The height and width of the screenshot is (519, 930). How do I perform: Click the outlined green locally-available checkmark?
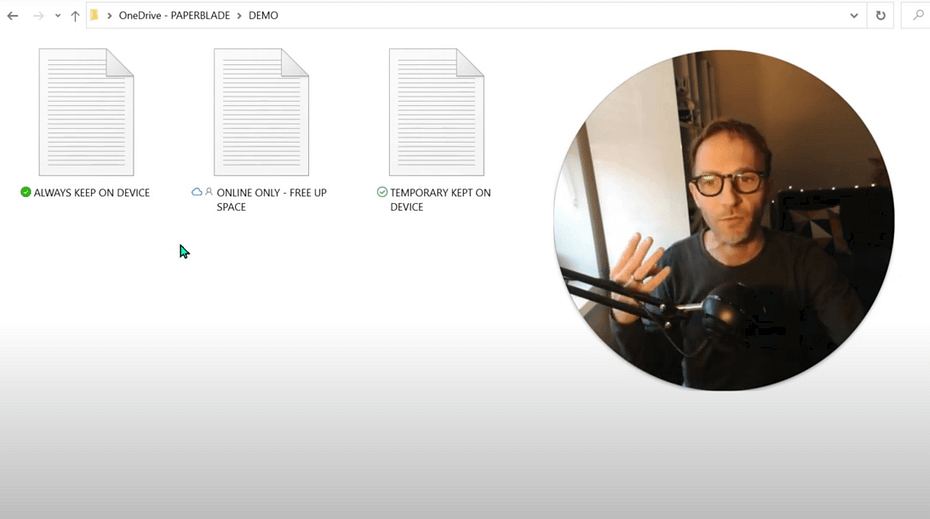pyautogui.click(x=382, y=192)
